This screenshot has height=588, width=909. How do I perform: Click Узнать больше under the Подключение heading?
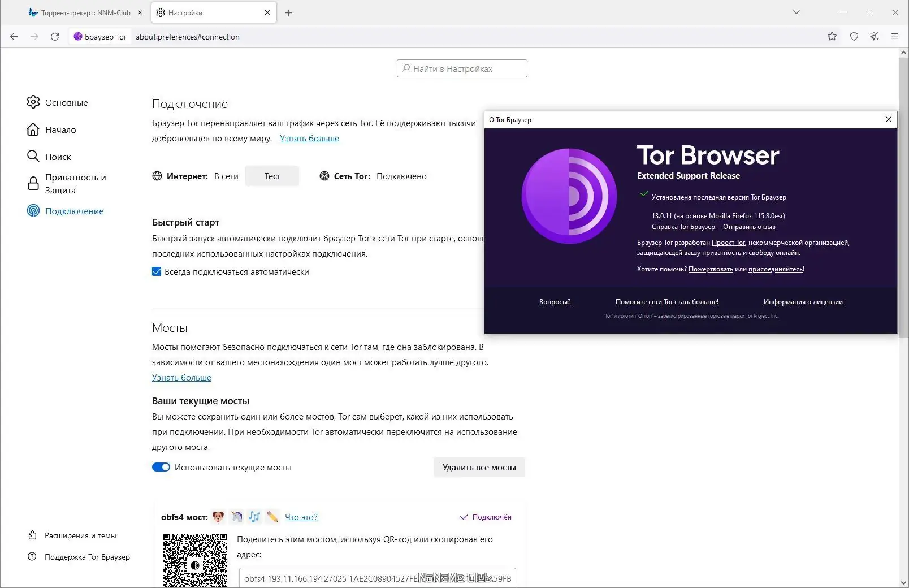(x=309, y=139)
